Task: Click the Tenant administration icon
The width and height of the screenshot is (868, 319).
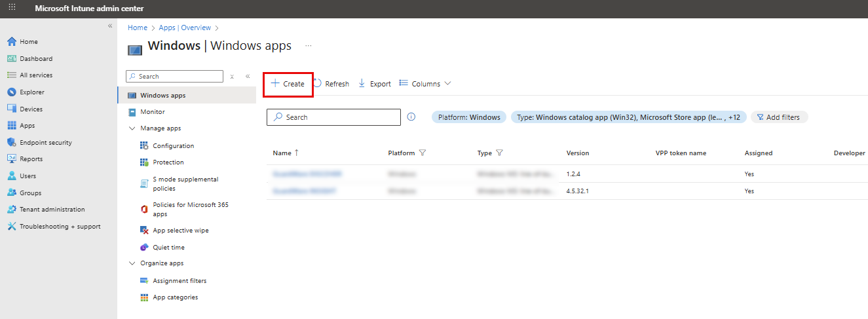Action: point(12,210)
